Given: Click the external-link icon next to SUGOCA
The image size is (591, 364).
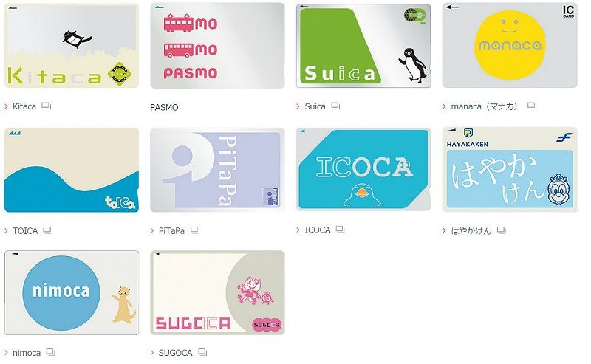Looking at the screenshot, I should [x=202, y=352].
